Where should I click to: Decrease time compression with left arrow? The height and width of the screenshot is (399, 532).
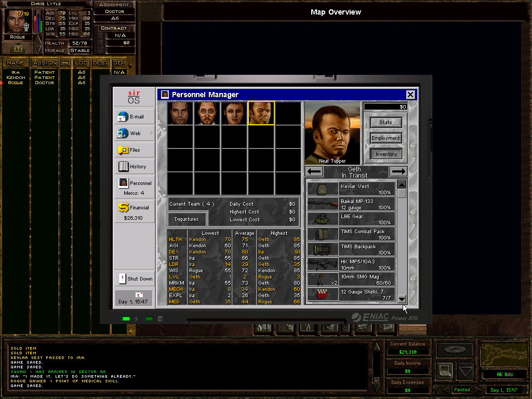pyautogui.click(x=445, y=390)
